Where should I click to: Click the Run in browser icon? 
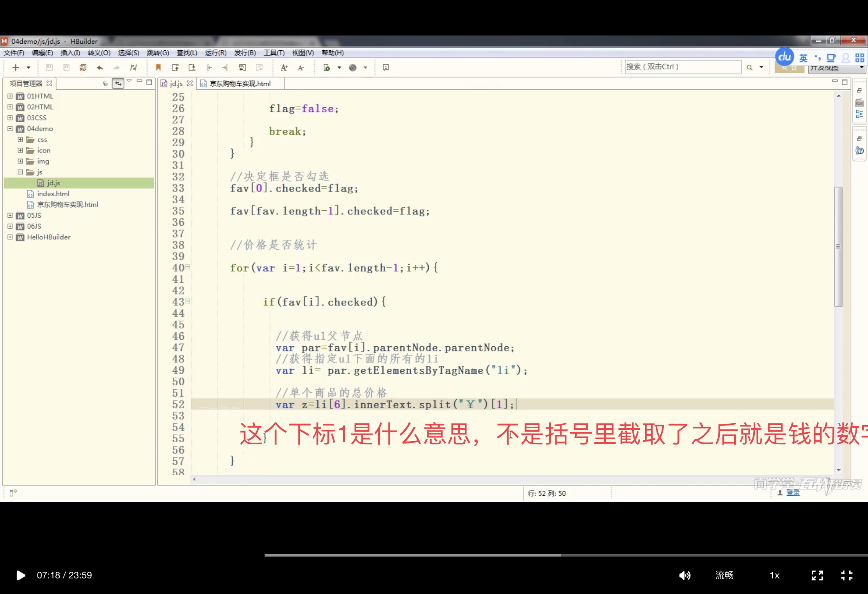coord(327,67)
